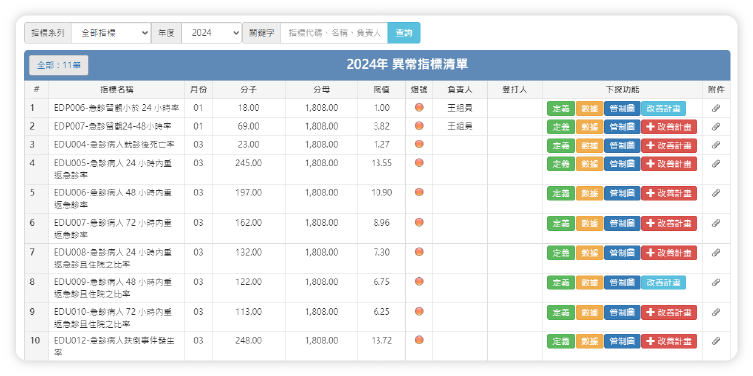Viewport: 753px width, 376px height.
Task: Click numerator value 69.00
Action: [x=249, y=126]
